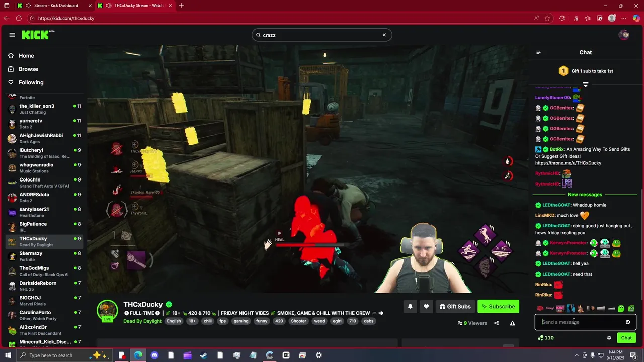The image size is (644, 362).
Task: Click the fps tag
Action: 223,321
